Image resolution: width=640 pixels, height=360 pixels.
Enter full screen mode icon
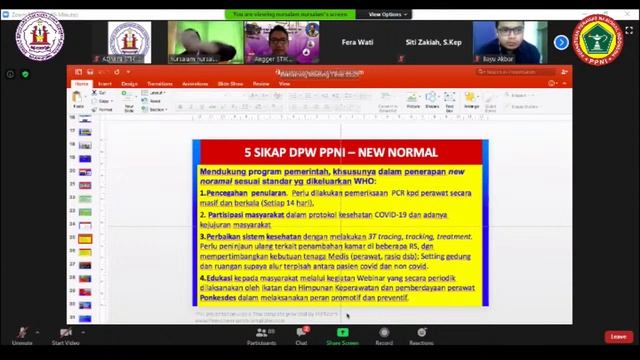coord(629,30)
